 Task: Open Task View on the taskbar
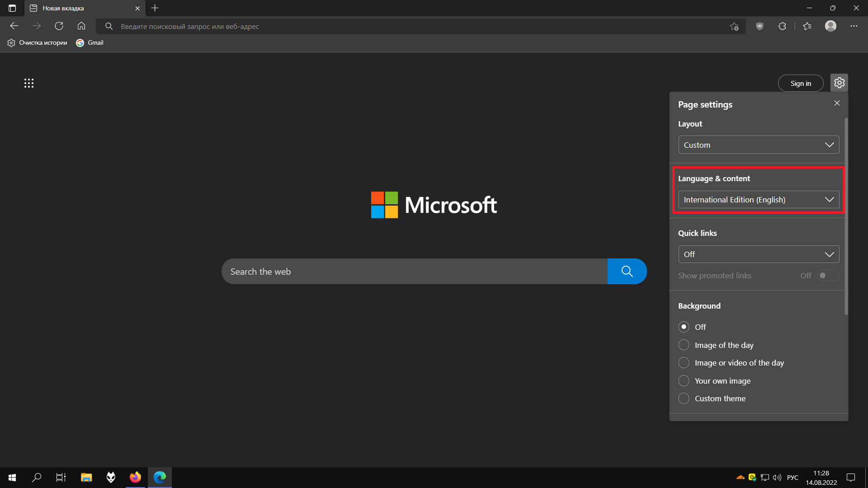point(61,478)
